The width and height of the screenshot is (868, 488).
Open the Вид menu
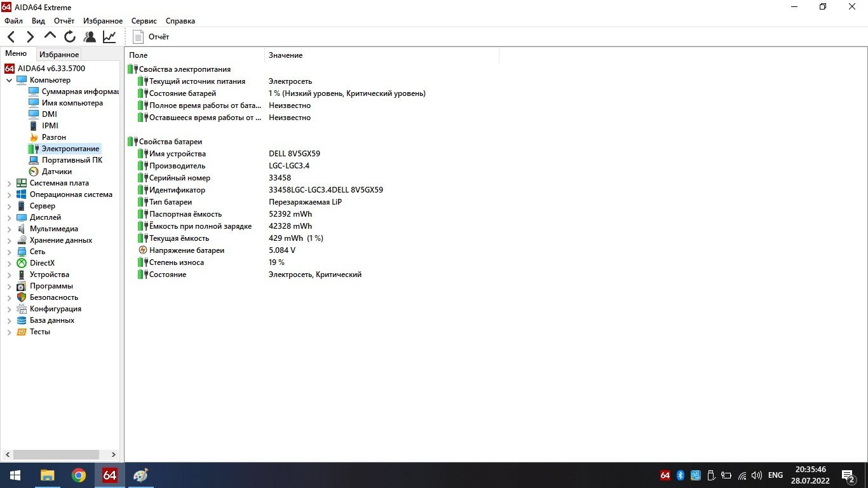pos(38,21)
